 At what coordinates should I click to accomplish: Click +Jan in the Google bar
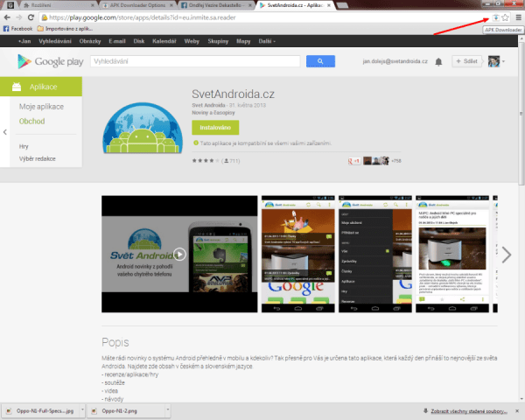(24, 41)
